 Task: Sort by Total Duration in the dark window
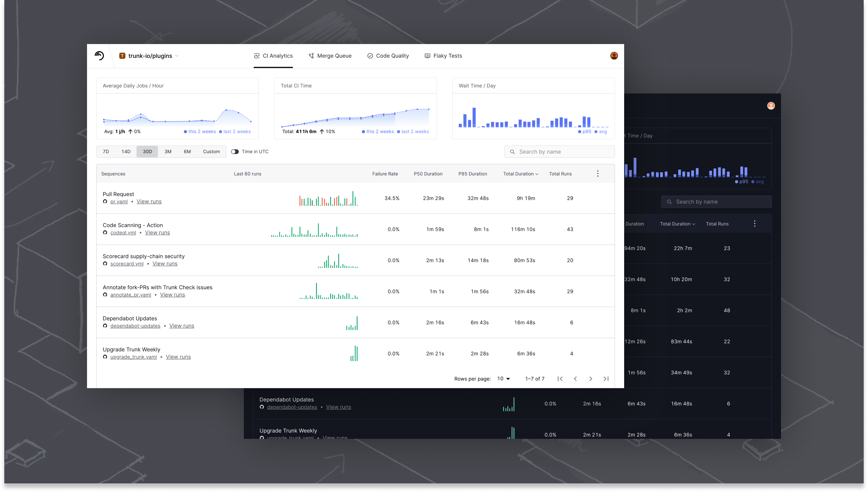point(677,224)
